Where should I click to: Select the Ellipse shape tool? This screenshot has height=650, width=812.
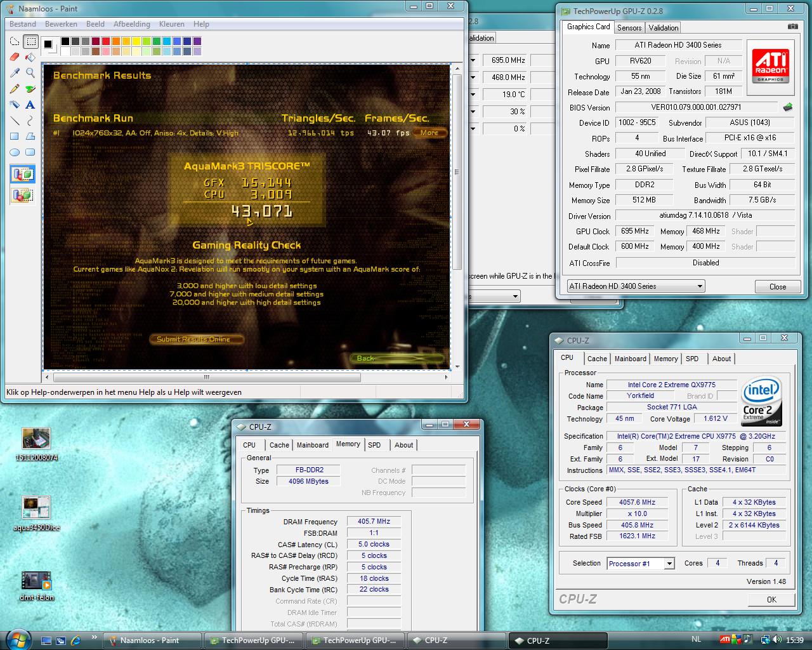coord(15,152)
